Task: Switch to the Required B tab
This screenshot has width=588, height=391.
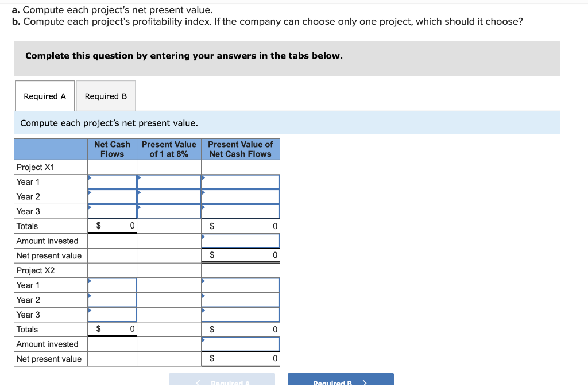Action: pos(106,96)
